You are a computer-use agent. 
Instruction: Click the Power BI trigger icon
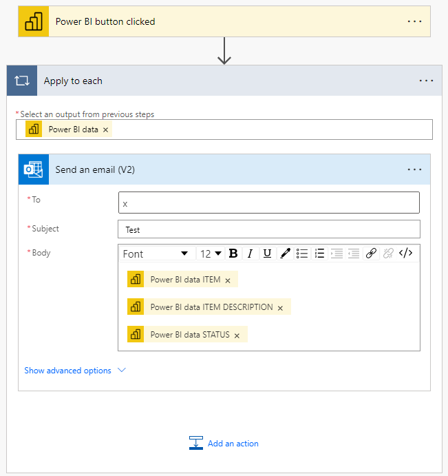[x=33, y=21]
